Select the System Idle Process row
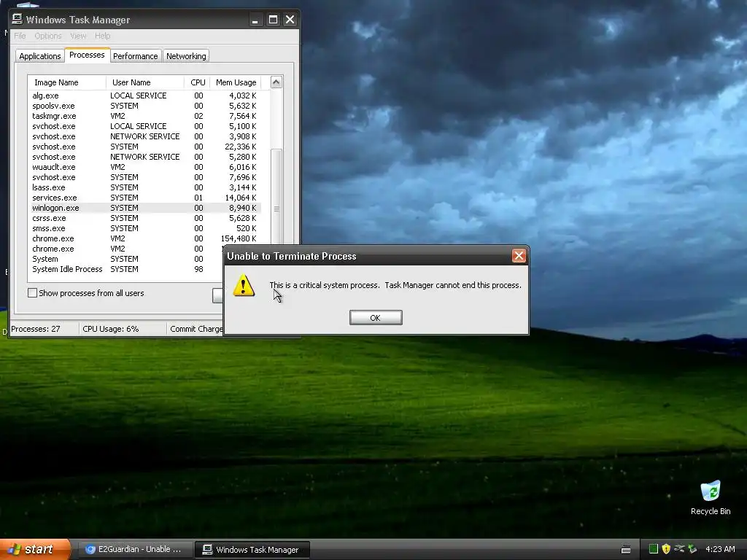The image size is (747, 560). 127,270
